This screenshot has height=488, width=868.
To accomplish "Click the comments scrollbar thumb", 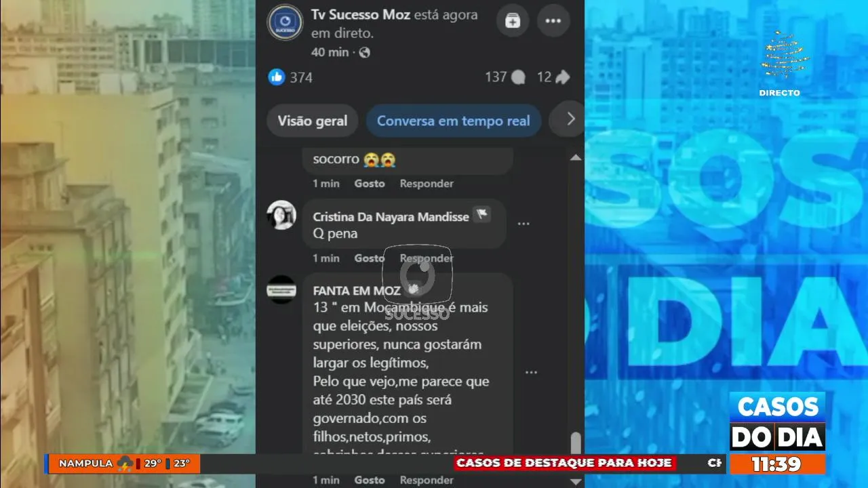I will pos(576,444).
